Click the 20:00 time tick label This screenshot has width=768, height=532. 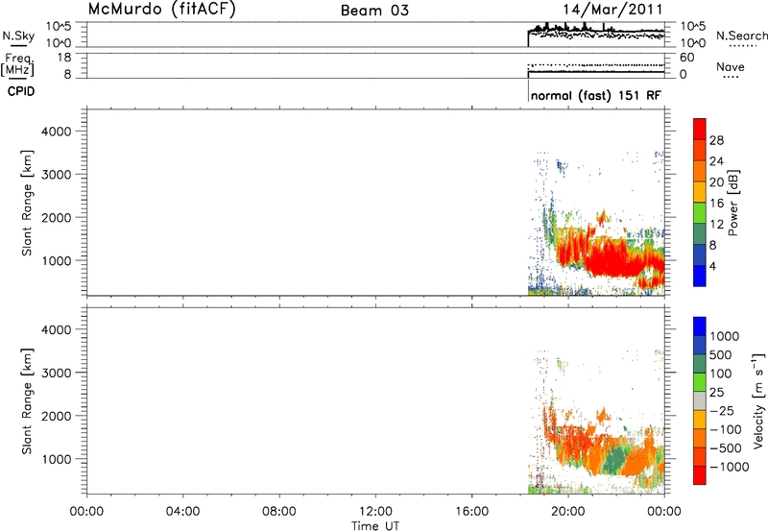coord(568,512)
